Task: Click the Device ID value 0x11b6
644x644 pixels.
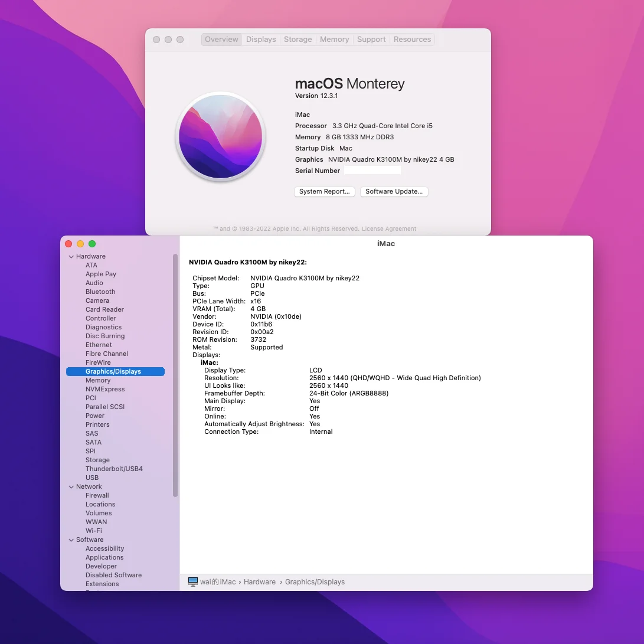Action: pyautogui.click(x=261, y=324)
